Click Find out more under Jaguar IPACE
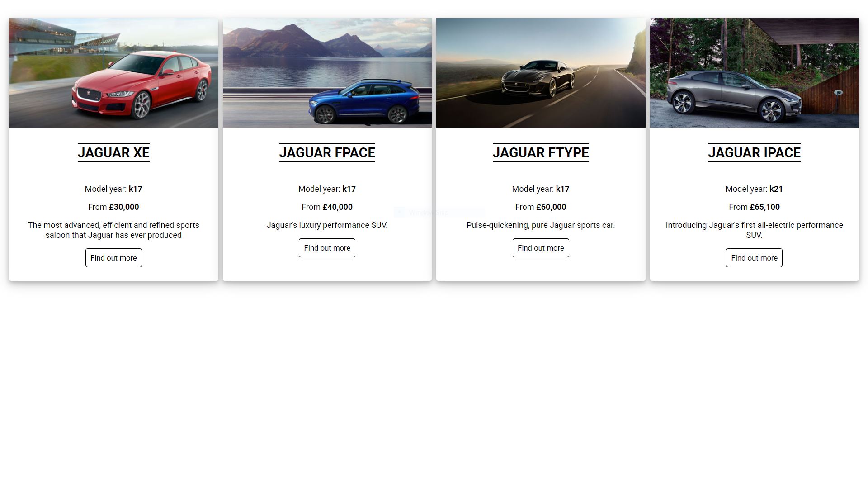 (754, 258)
